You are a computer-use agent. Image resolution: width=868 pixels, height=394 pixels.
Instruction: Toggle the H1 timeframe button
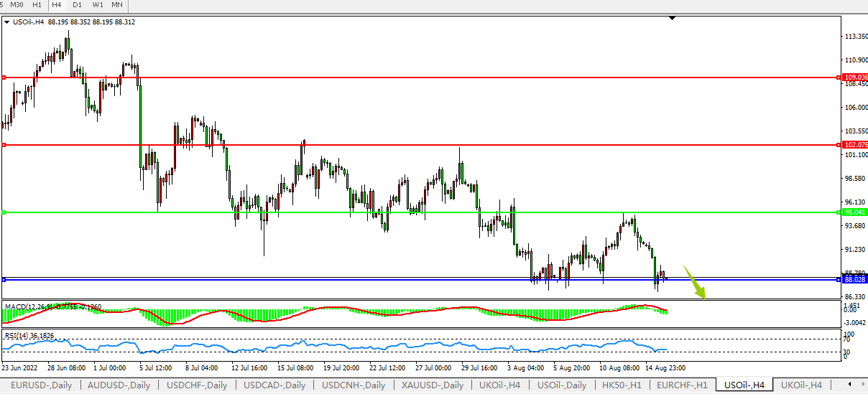click(37, 5)
